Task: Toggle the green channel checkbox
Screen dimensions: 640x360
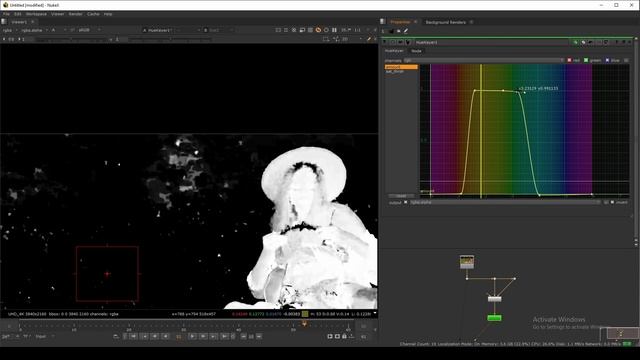Action: click(x=586, y=60)
